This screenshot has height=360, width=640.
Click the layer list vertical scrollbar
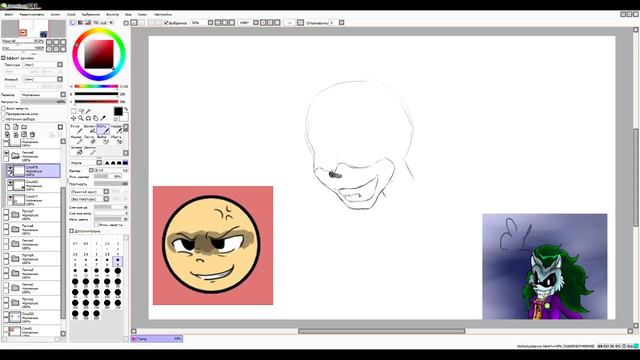tap(63, 253)
